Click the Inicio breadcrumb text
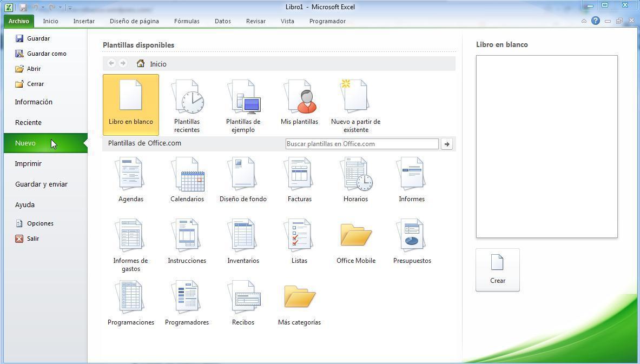Screen dimensions: 640x364 click(158, 64)
